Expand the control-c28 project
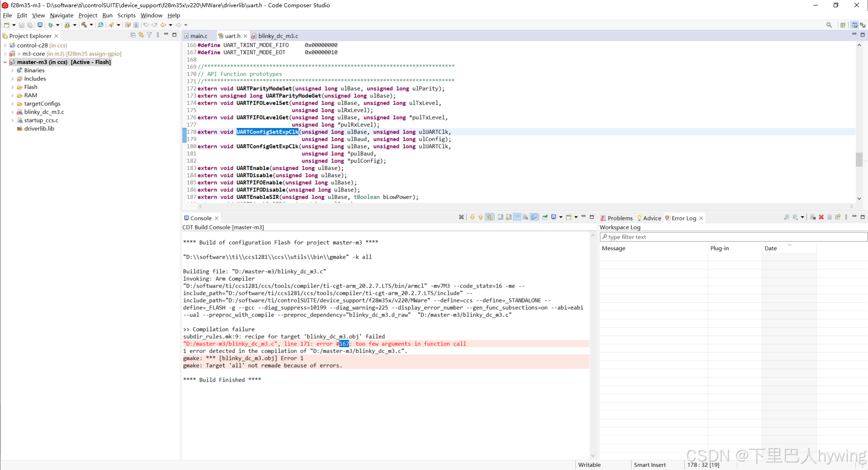This screenshot has width=868, height=470. 5,45
